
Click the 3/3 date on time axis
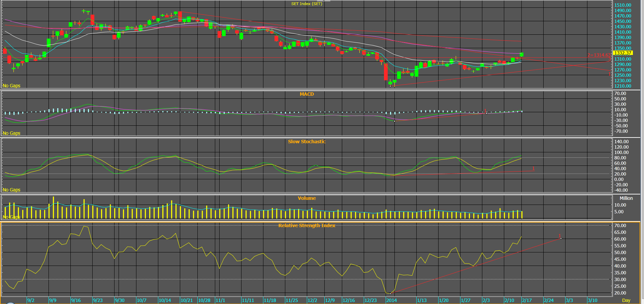pos(569,300)
